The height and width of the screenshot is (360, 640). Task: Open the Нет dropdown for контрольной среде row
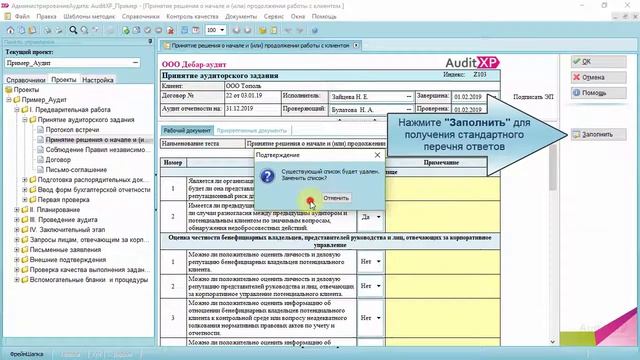[378, 318]
